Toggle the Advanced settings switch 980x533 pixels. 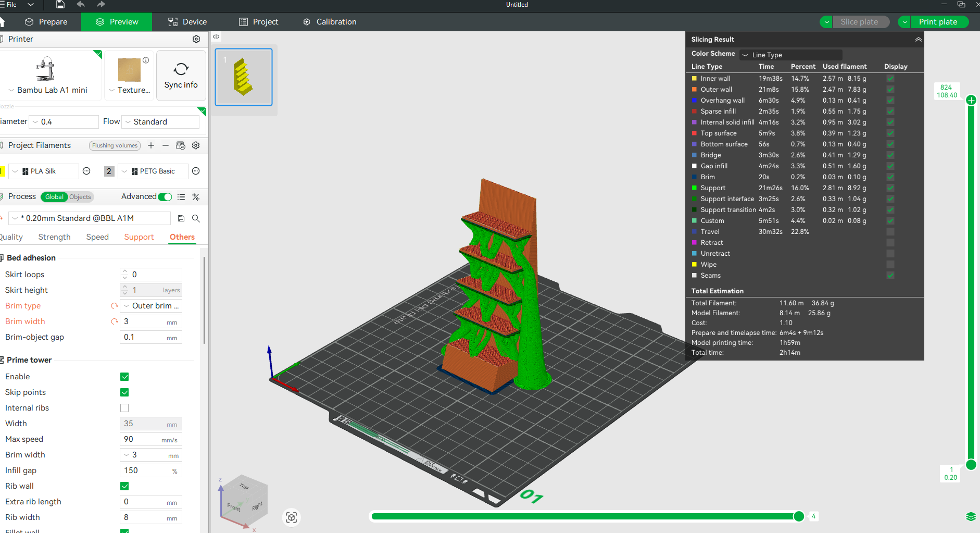click(x=165, y=196)
